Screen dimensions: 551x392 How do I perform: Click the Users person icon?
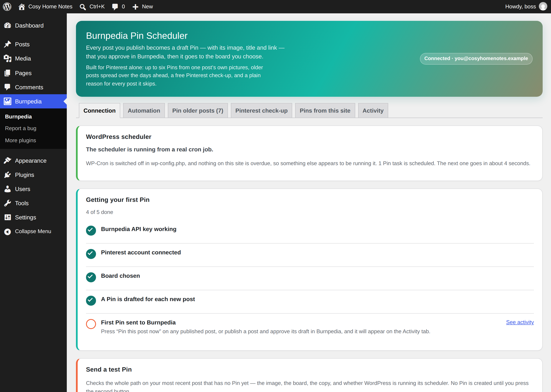coord(8,189)
